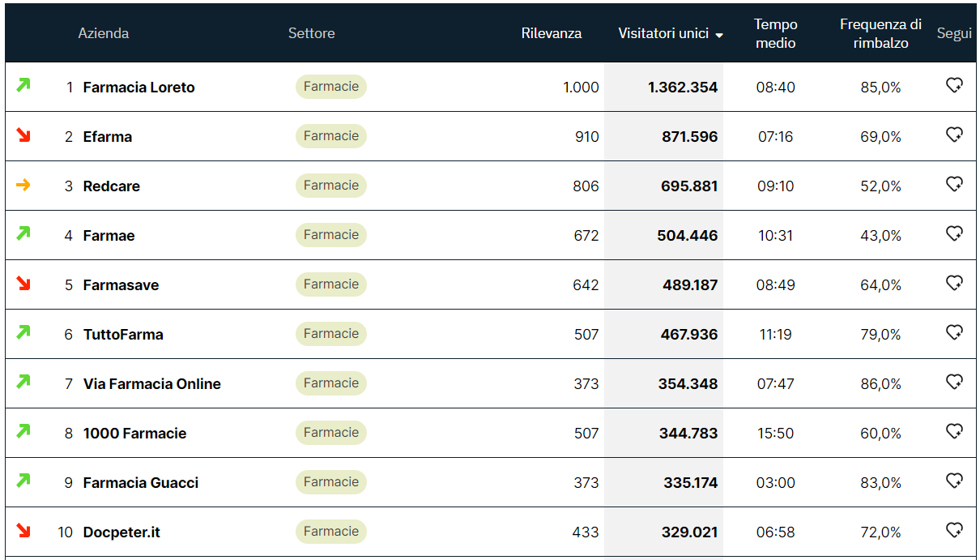Screen dimensions: 980x560
Task: Click trend arrow beside Farmacia Guacci
Action: pyautogui.click(x=23, y=480)
